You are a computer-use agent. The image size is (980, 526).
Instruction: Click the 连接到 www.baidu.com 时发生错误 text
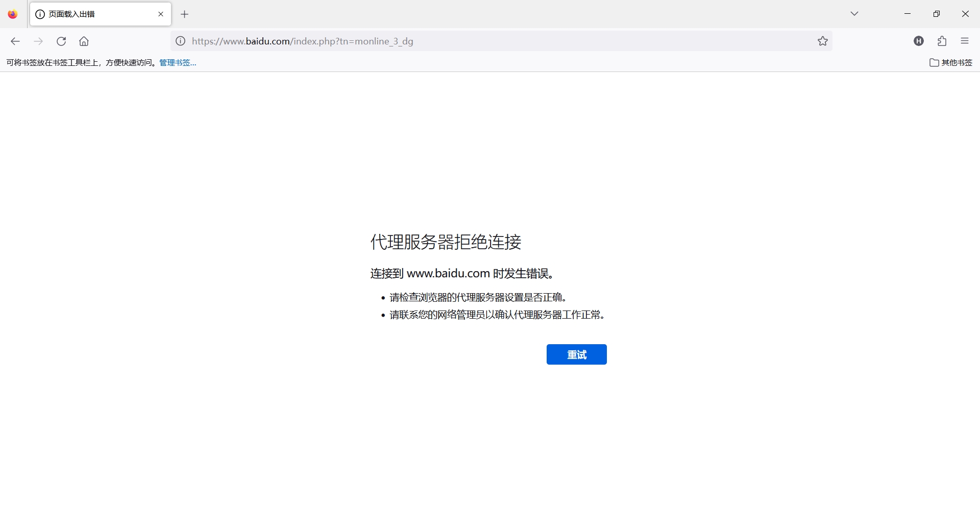462,274
